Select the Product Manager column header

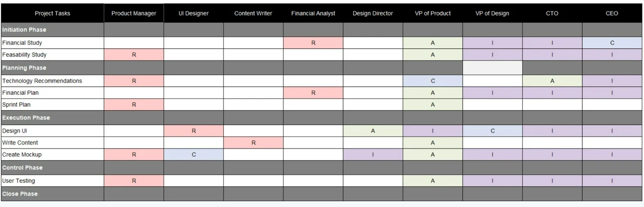(x=134, y=13)
